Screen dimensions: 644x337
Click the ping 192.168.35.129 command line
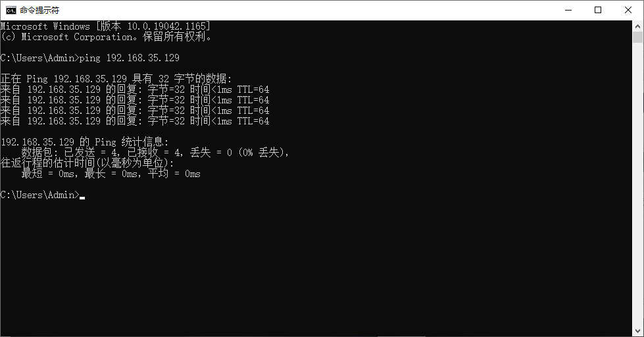[90, 58]
